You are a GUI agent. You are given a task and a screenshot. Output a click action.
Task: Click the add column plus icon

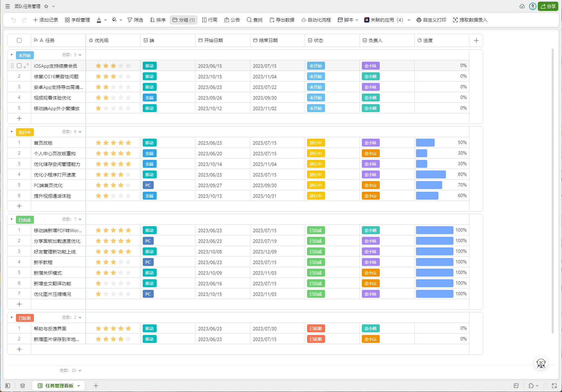476,40
